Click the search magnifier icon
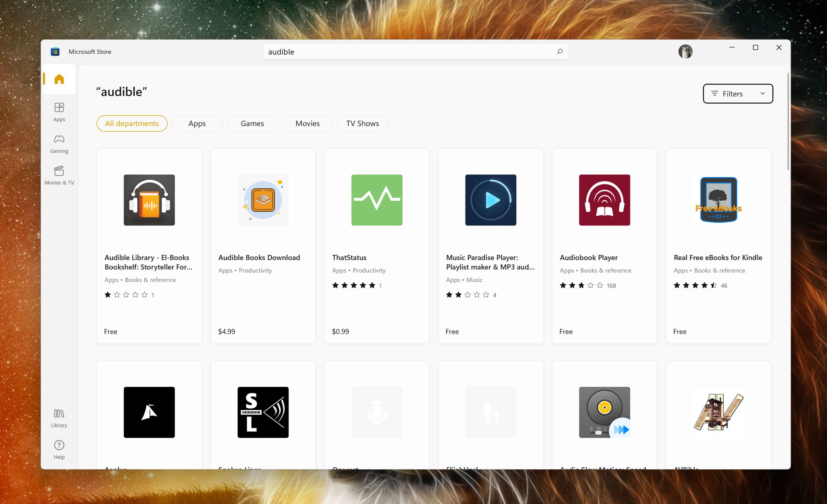This screenshot has width=827, height=504. tap(560, 52)
